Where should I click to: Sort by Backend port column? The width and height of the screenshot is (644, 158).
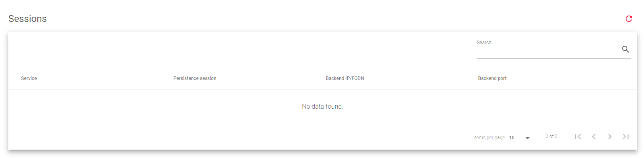coord(492,78)
